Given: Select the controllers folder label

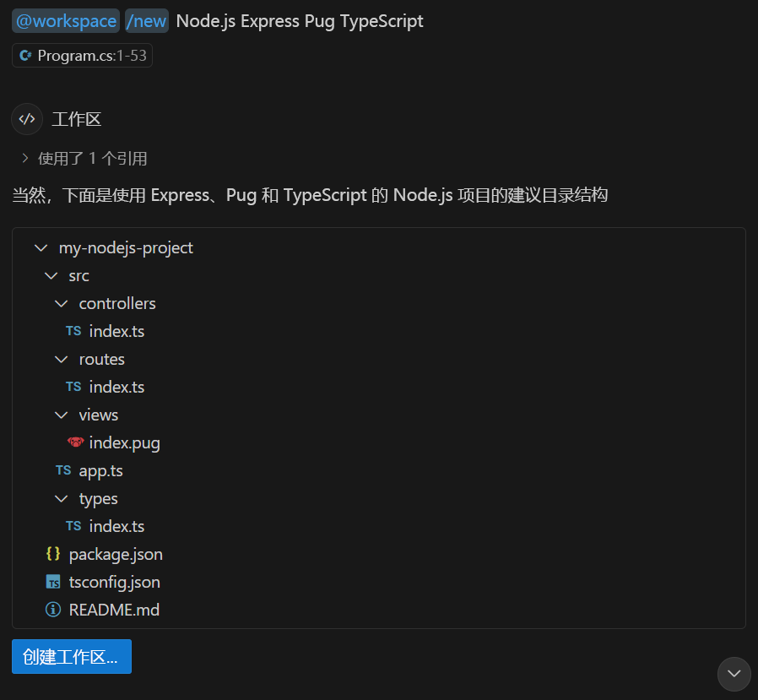Looking at the screenshot, I should tap(117, 304).
